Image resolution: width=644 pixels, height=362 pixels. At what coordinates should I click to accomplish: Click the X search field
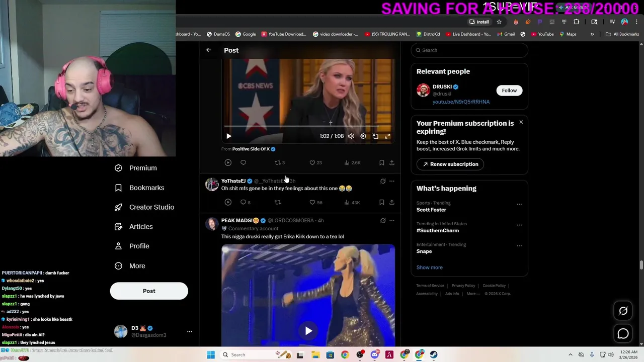coord(469,50)
